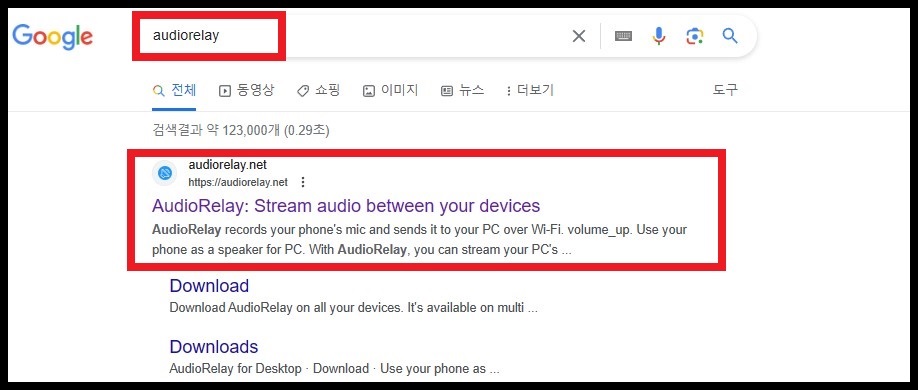Screen dimensions: 918x390
Task: Switch to the 동영상 tab
Action: 246,91
